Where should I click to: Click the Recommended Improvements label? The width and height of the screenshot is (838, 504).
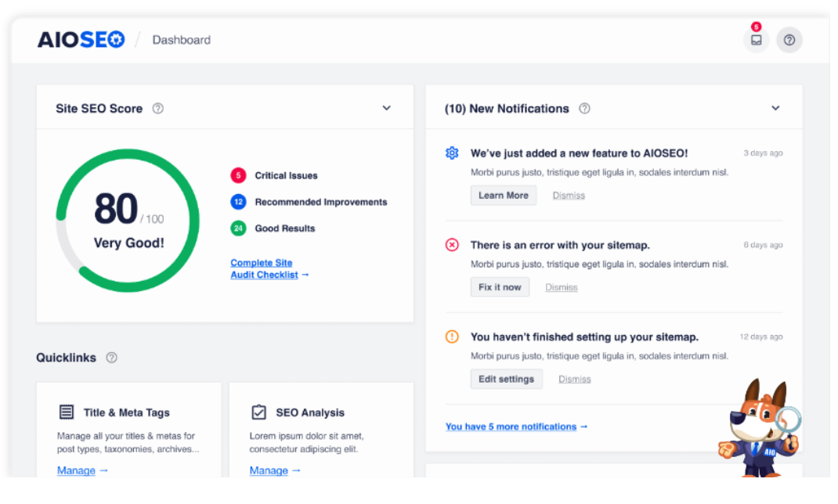pos(320,202)
